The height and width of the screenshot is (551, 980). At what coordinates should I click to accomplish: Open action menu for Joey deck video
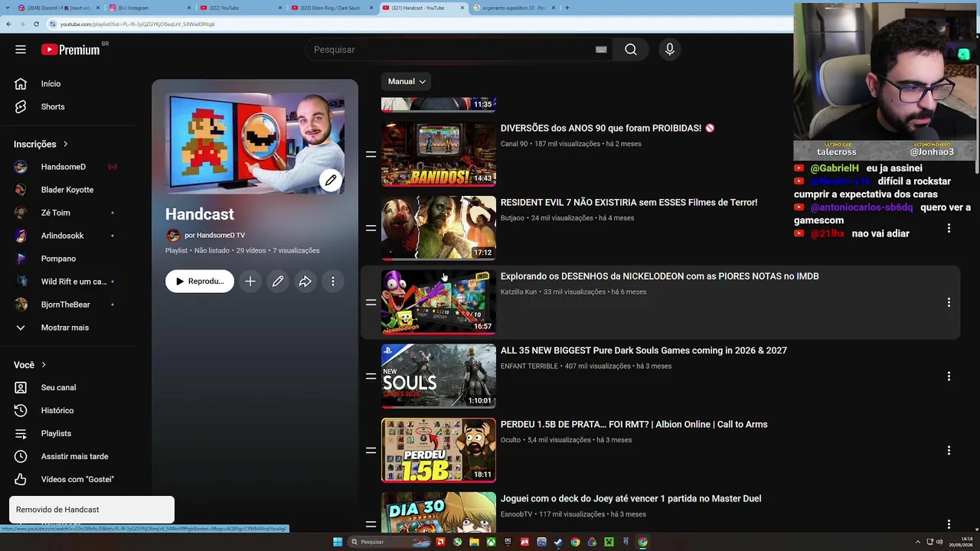949,524
